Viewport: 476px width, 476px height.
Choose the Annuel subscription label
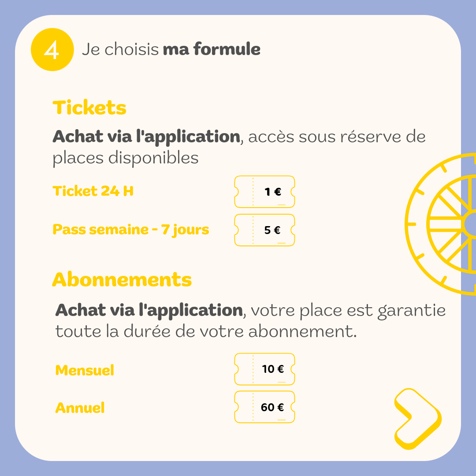(80, 408)
